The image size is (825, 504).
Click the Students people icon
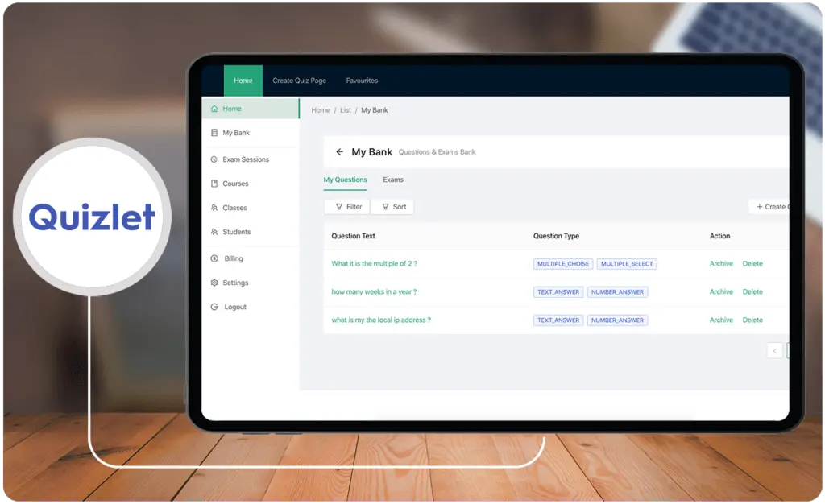(214, 232)
